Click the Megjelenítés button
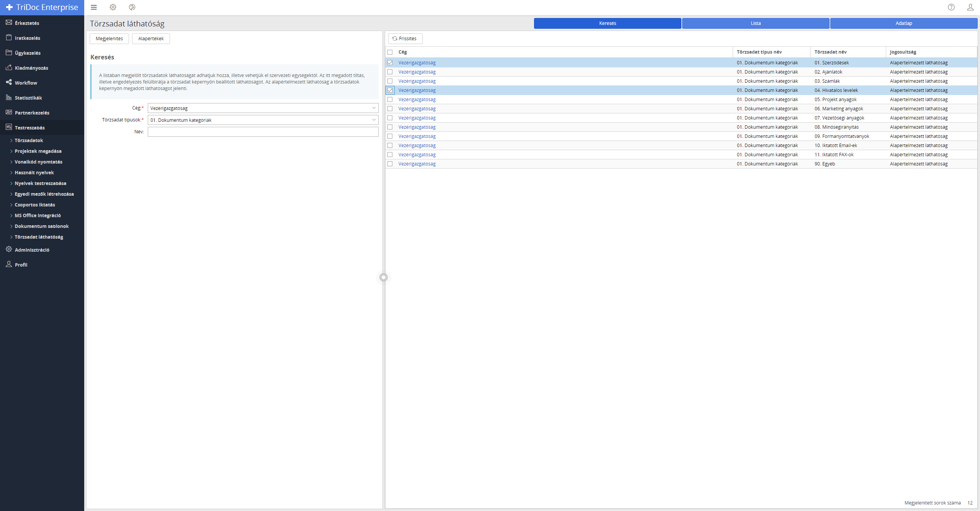980x511 pixels. click(109, 39)
